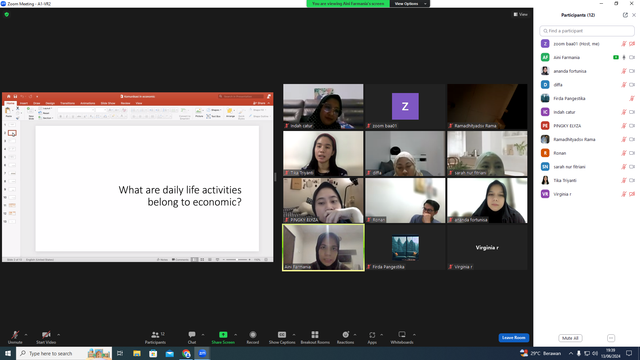Select sarah nur fitriani in participant list
This screenshot has width=640, height=360.
[x=587, y=167]
